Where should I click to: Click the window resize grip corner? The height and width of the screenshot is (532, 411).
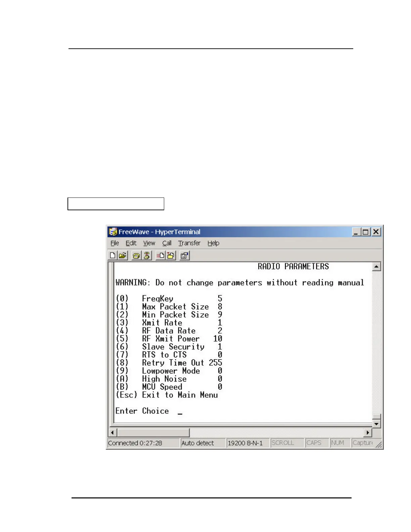[x=378, y=445]
